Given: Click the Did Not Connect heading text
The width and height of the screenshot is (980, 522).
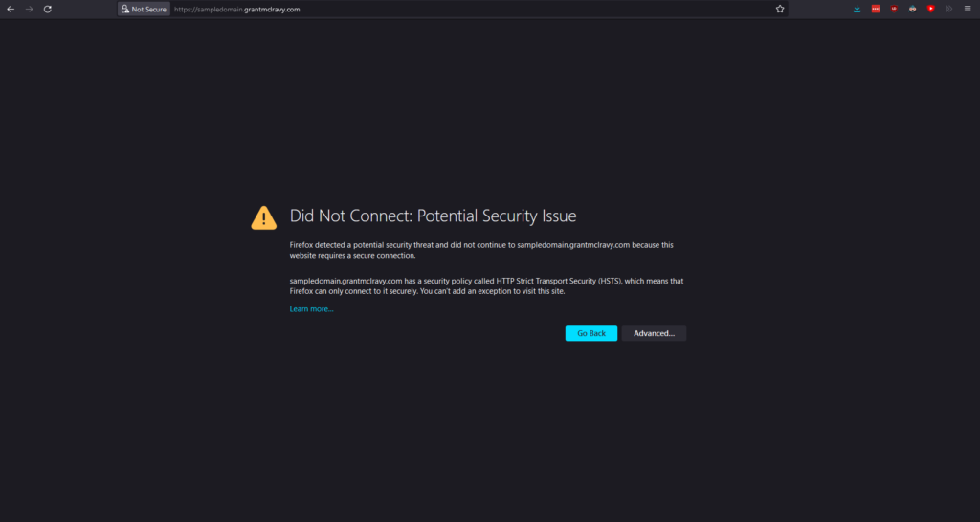Looking at the screenshot, I should click(x=433, y=216).
